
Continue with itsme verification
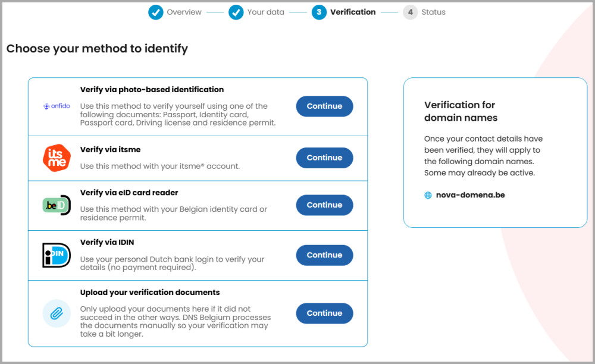324,158
